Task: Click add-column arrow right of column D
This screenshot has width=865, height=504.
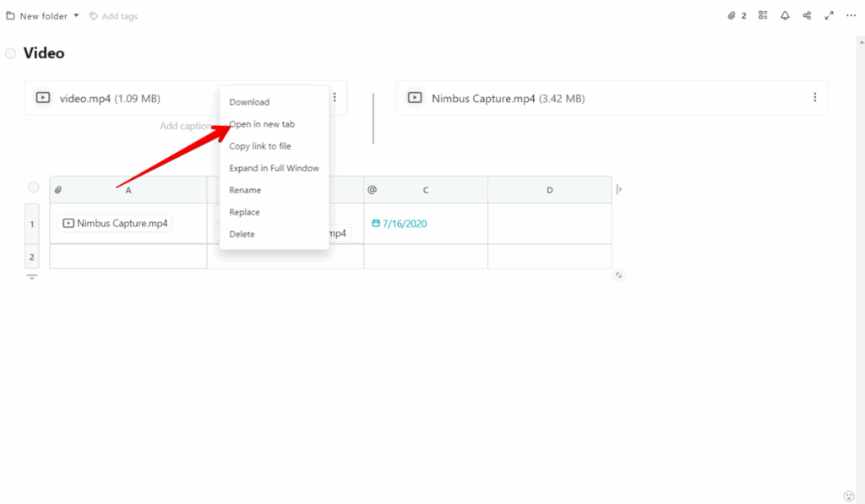Action: click(x=619, y=190)
